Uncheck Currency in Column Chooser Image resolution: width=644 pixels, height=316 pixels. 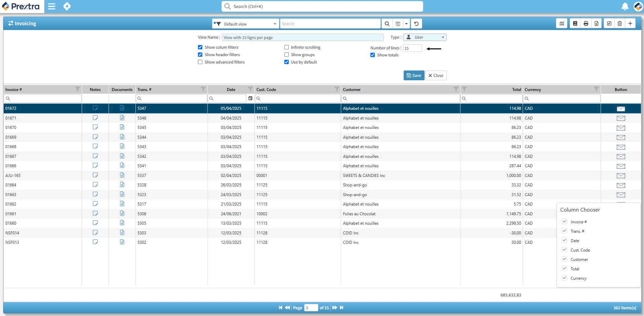coord(564,278)
